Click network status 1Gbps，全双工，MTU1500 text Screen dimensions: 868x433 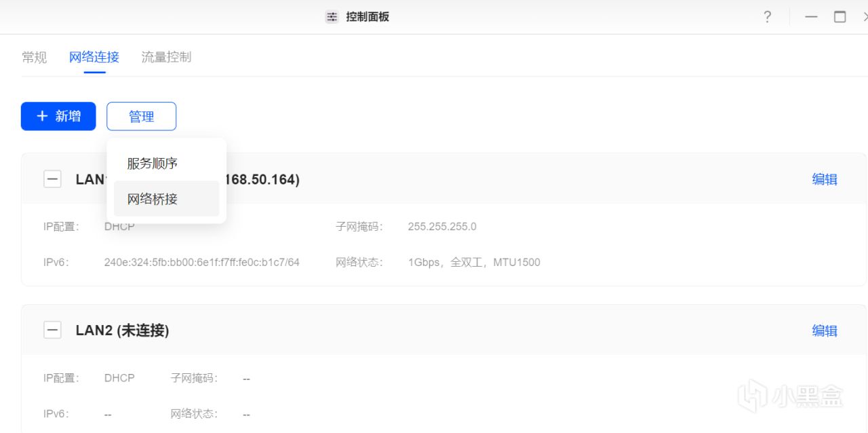474,262
